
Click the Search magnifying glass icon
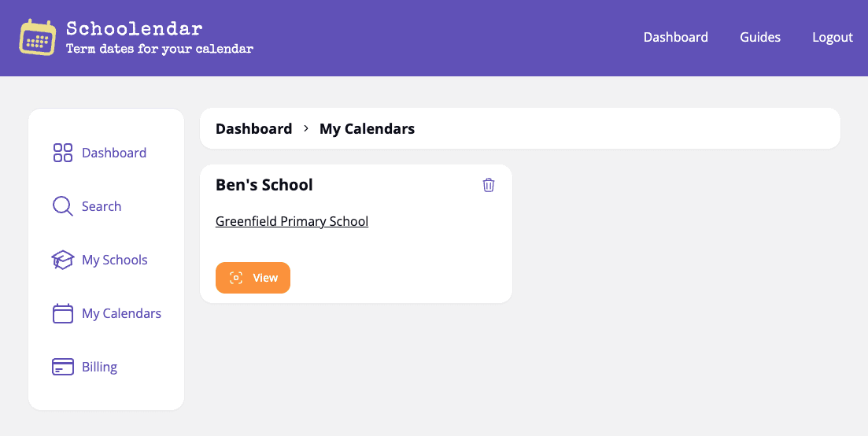62,206
